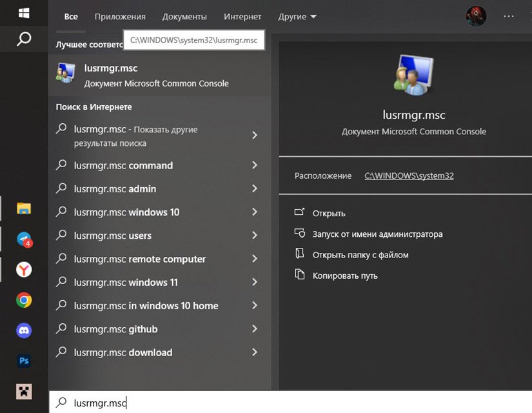Open the three-dots options menu
Image resolution: width=532 pixels, height=413 pixels.
coord(509,16)
